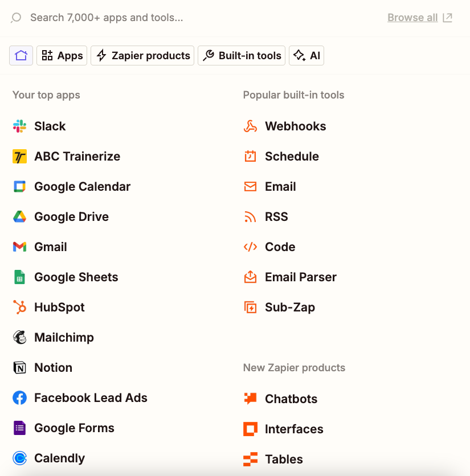Click the Email Parser icon
470x476 pixels.
point(250,277)
